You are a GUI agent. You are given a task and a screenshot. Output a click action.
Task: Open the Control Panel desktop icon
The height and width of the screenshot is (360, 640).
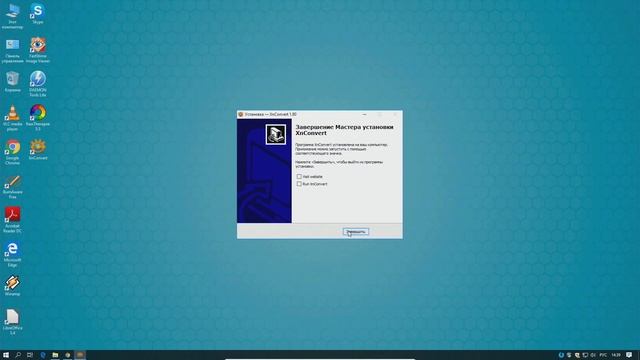(12, 50)
